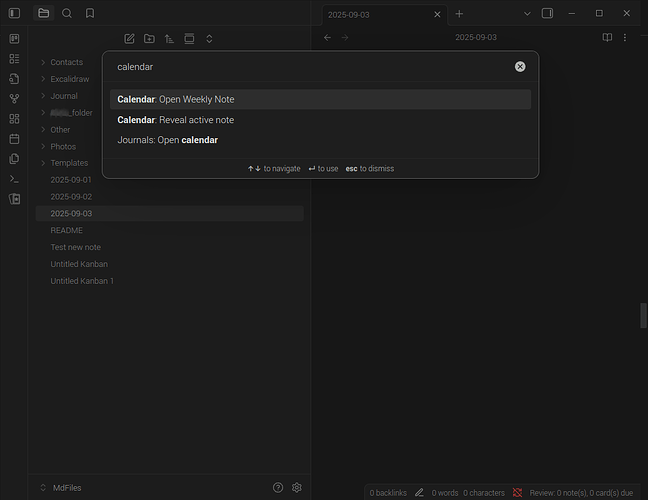Open graph view from ribbon
This screenshot has width=648, height=500.
14,99
